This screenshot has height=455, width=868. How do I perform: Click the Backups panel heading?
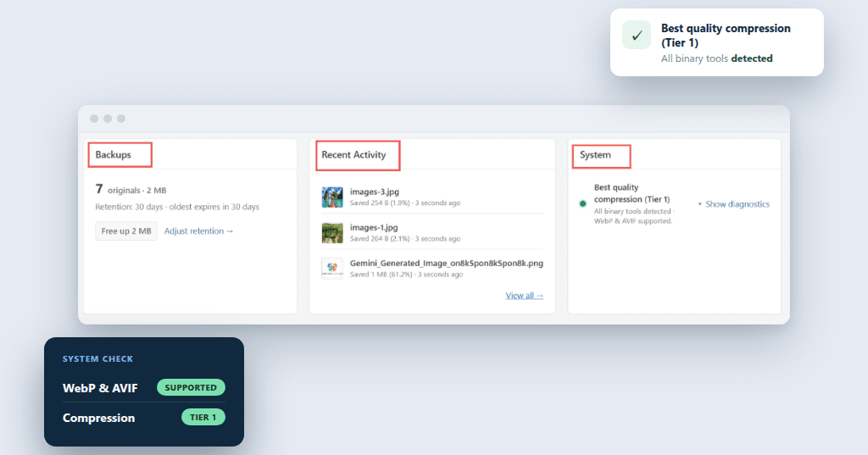(113, 155)
